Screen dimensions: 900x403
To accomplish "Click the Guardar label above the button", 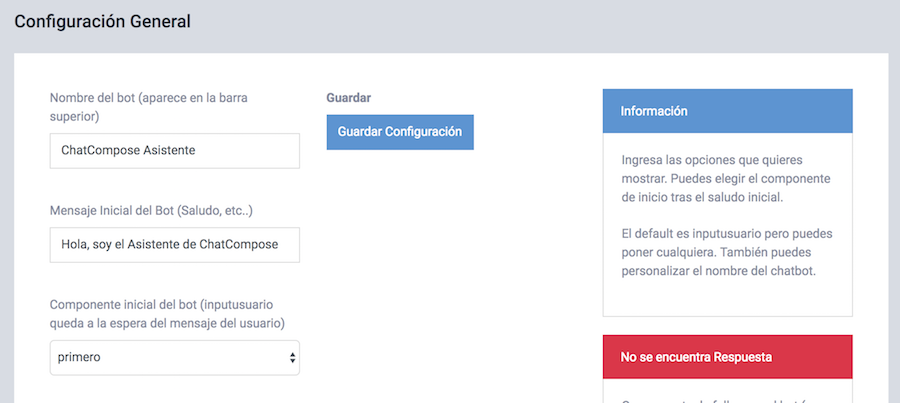I will [348, 98].
